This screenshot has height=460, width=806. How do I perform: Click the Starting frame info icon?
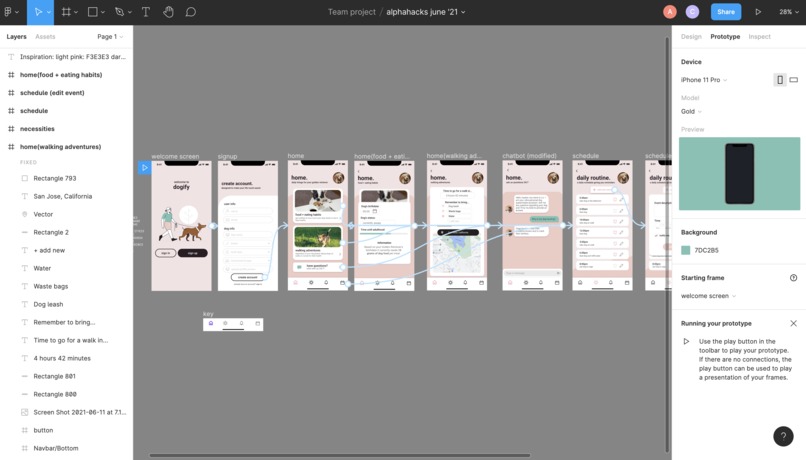(793, 278)
